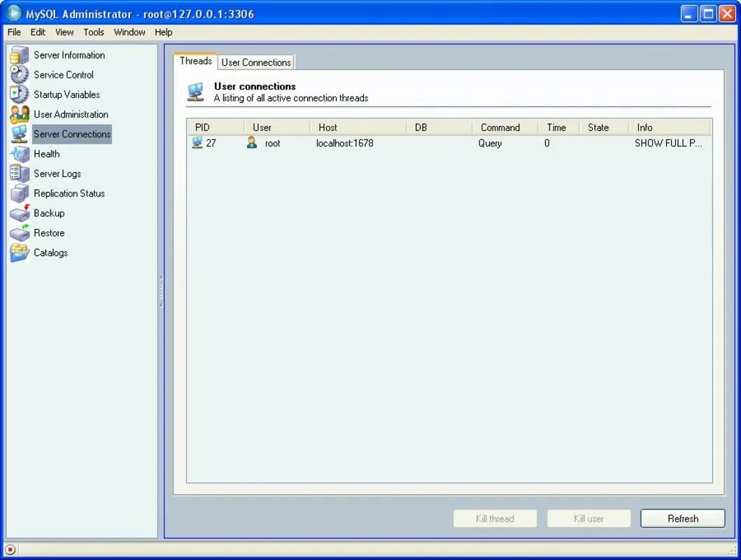This screenshot has width=741, height=560.
Task: Select User Administration in sidebar
Action: click(x=71, y=114)
